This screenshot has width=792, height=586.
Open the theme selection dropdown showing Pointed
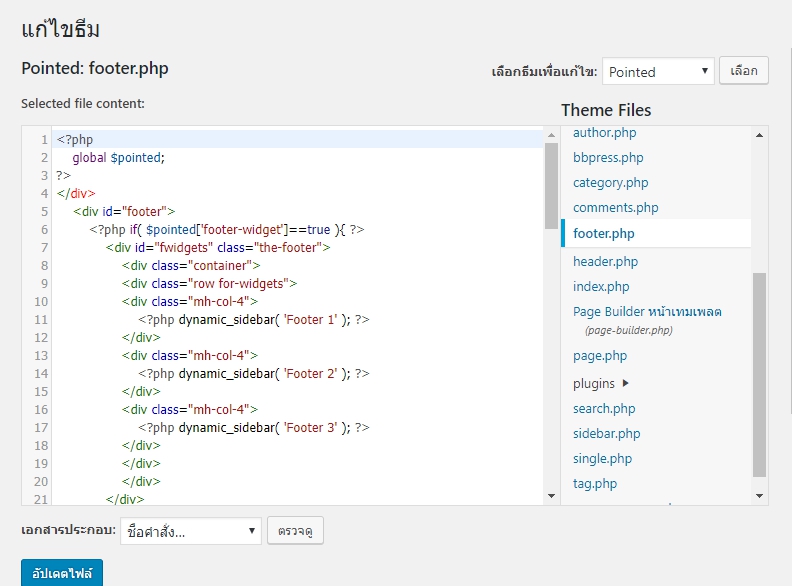point(658,71)
